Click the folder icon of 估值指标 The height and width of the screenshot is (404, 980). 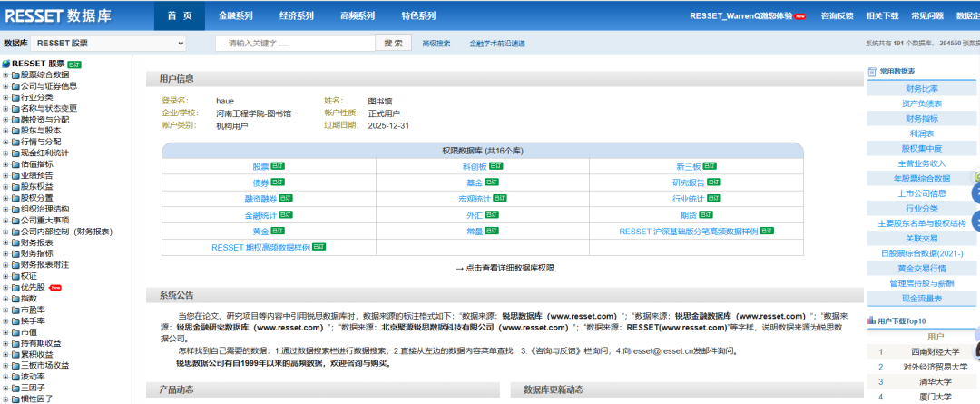tap(15, 164)
